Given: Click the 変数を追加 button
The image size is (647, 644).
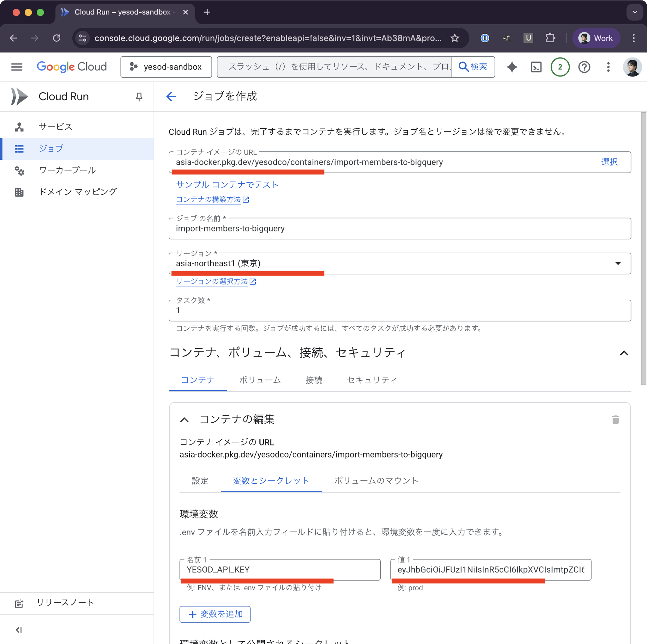Looking at the screenshot, I should [x=215, y=614].
